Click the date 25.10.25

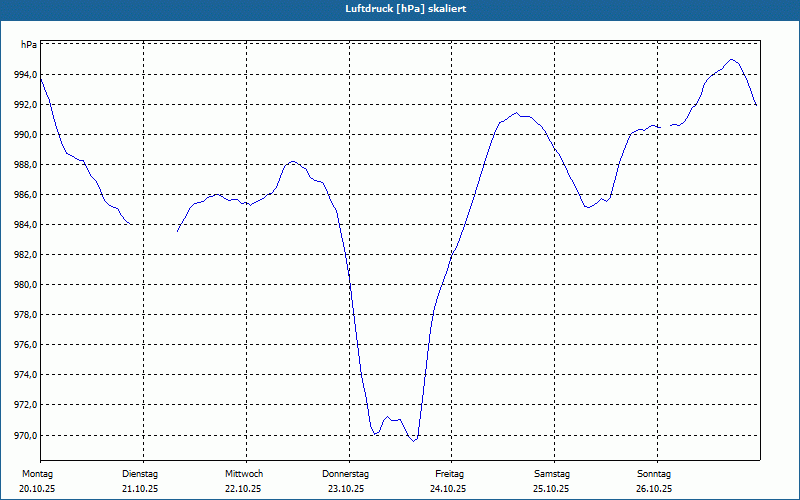pos(552,489)
